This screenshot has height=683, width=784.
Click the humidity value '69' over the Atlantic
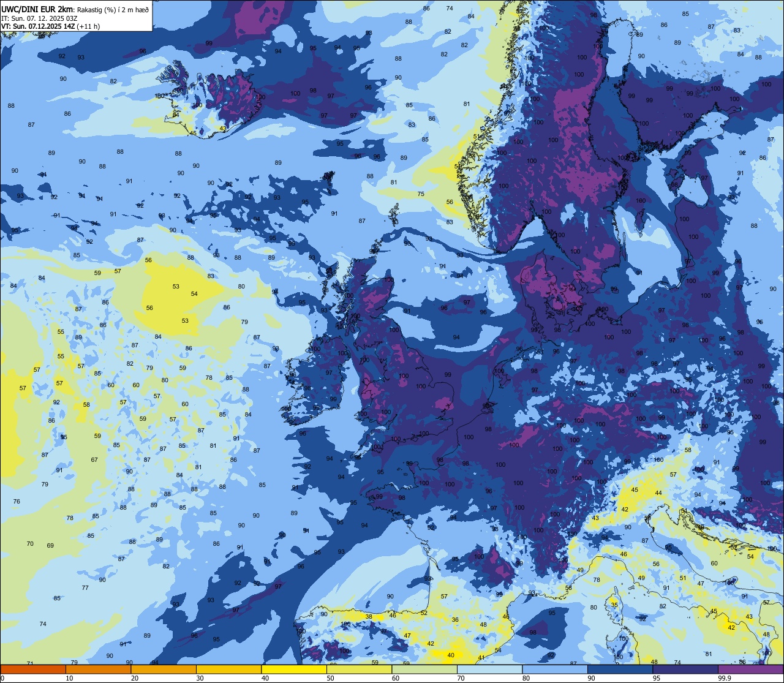[50, 546]
